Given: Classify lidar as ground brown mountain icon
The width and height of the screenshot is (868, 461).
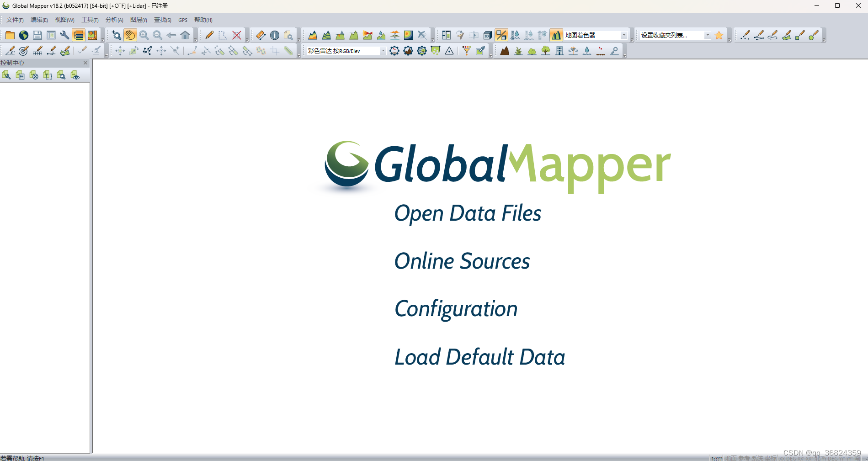Looking at the screenshot, I should [x=505, y=51].
